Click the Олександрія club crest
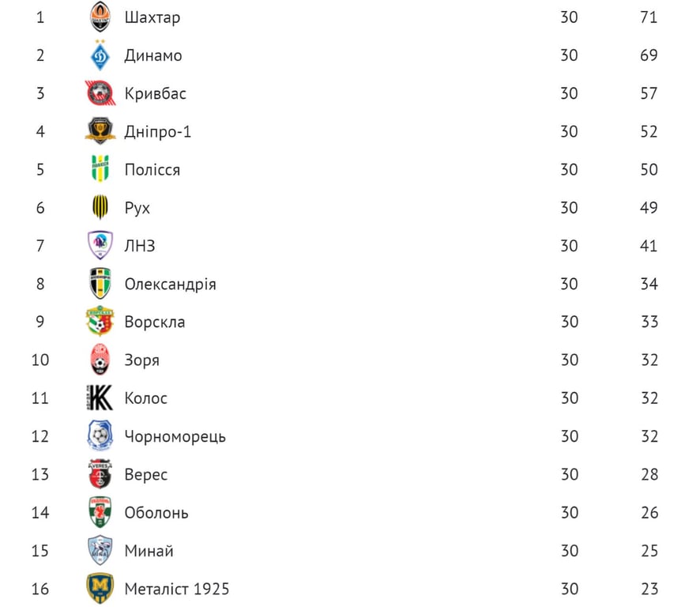The height and width of the screenshot is (607, 700). pos(100,284)
